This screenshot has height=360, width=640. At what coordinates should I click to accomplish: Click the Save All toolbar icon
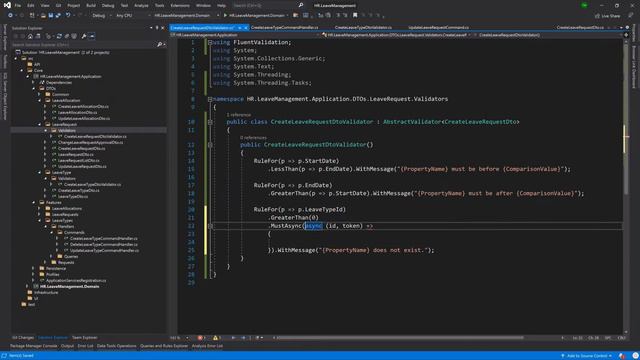[58, 16]
